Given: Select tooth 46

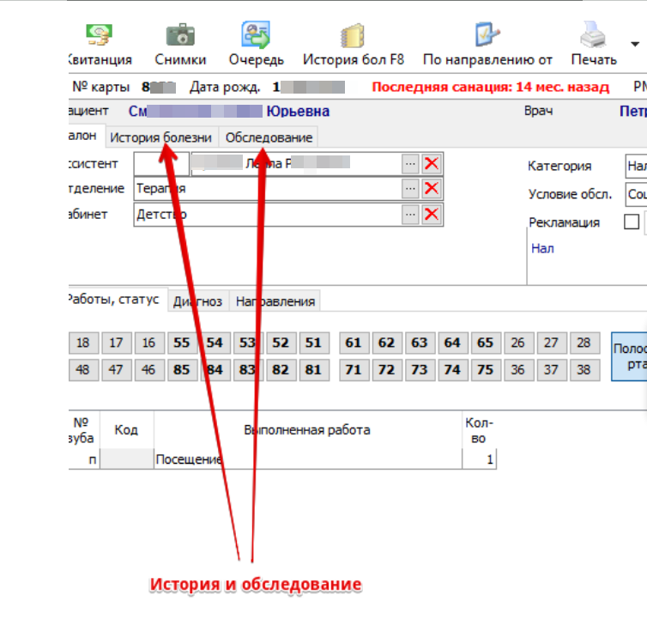Looking at the screenshot, I should 149,369.
